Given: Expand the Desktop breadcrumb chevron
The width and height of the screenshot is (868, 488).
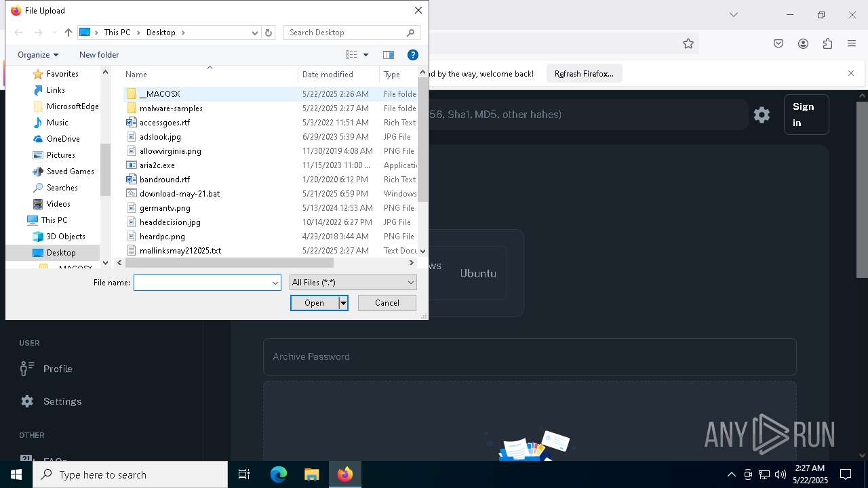Looking at the screenshot, I should pos(182,33).
